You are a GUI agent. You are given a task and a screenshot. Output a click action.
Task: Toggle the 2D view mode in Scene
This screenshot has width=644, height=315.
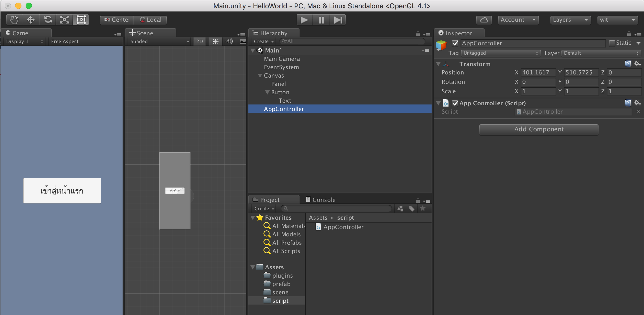tap(199, 41)
